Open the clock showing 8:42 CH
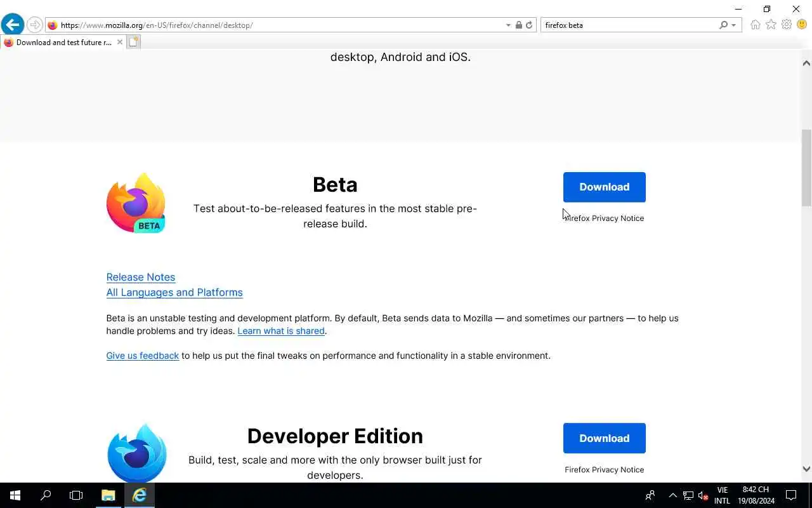812x508 pixels. [x=756, y=495]
